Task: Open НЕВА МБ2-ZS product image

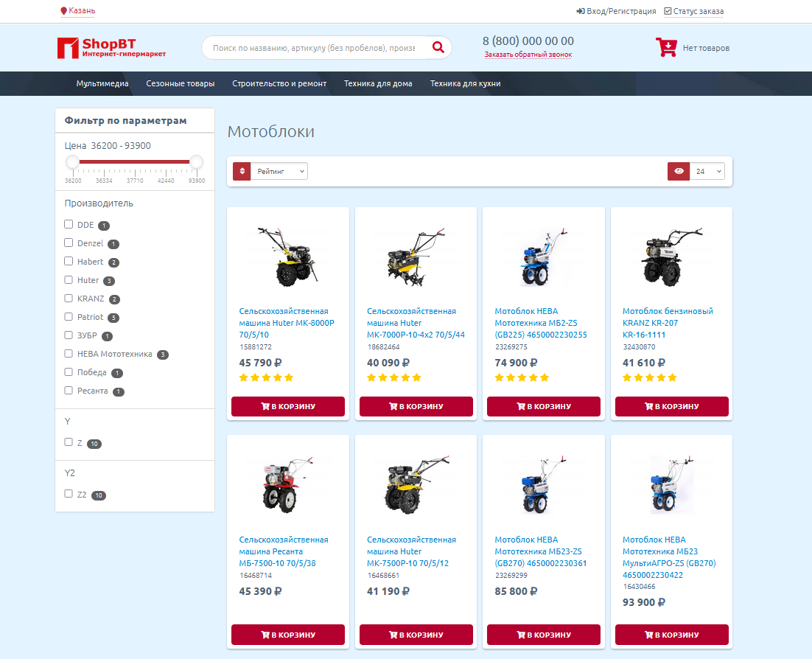Action: coord(544,257)
